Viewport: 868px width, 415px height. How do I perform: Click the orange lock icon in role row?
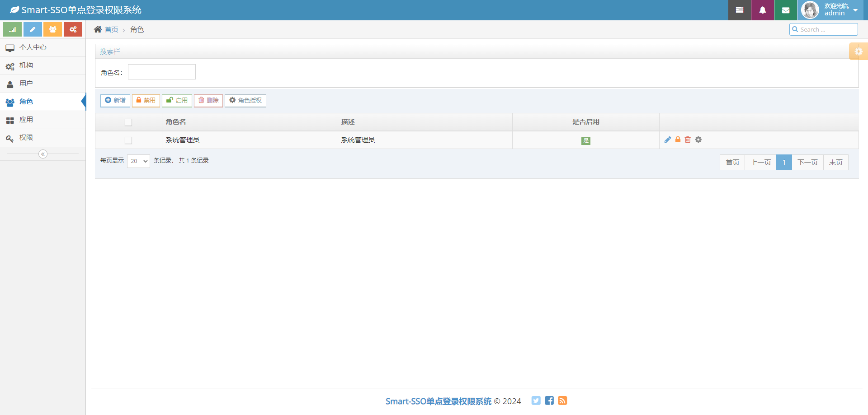click(x=678, y=140)
